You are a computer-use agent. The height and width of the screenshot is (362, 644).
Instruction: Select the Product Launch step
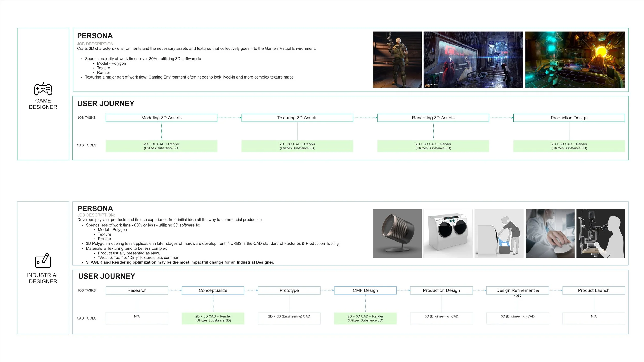pyautogui.click(x=594, y=290)
